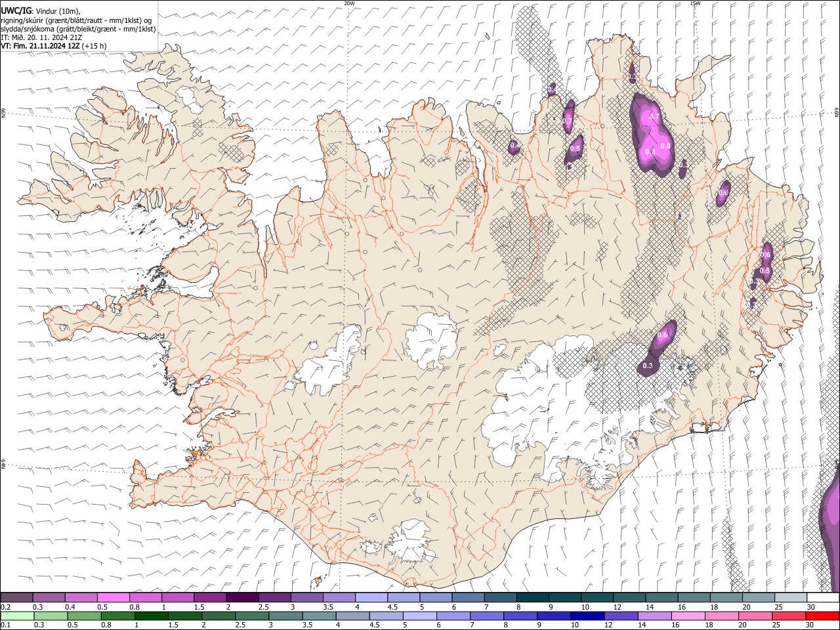
Task: Select the dark teal top-row swatch starting at 8
Action: pos(533,597)
